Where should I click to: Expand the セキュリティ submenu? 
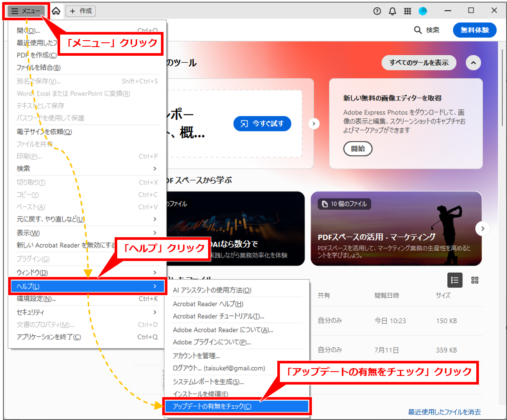pos(87,312)
